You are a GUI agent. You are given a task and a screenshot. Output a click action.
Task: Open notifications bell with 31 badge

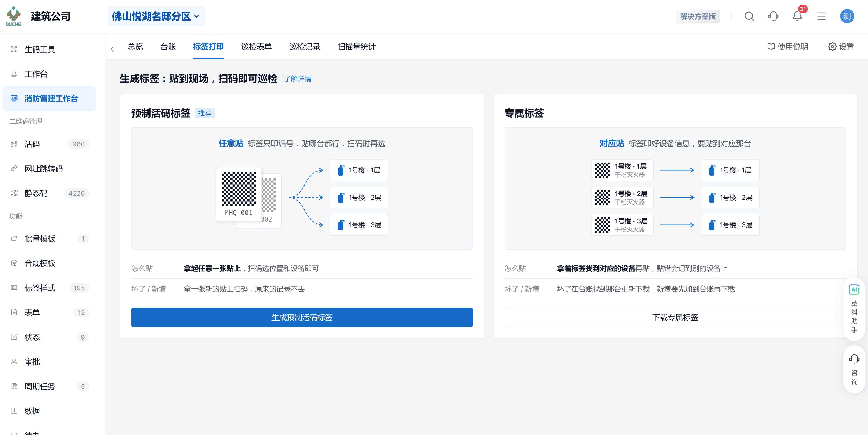pos(797,16)
